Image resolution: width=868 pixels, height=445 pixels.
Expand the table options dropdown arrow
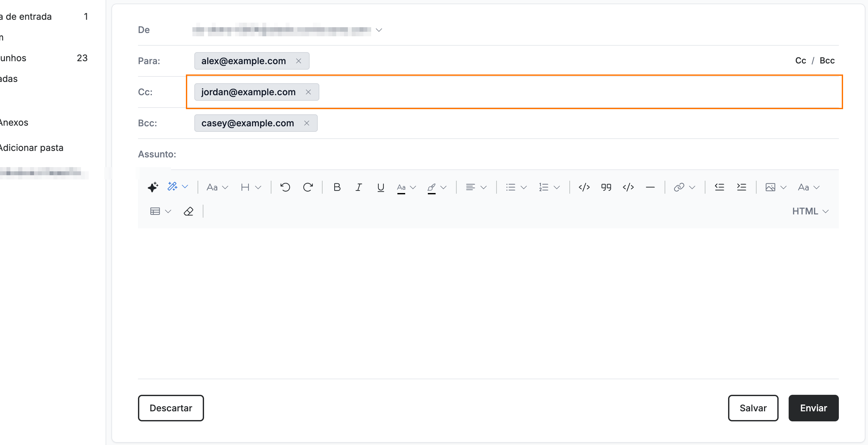pyautogui.click(x=168, y=211)
